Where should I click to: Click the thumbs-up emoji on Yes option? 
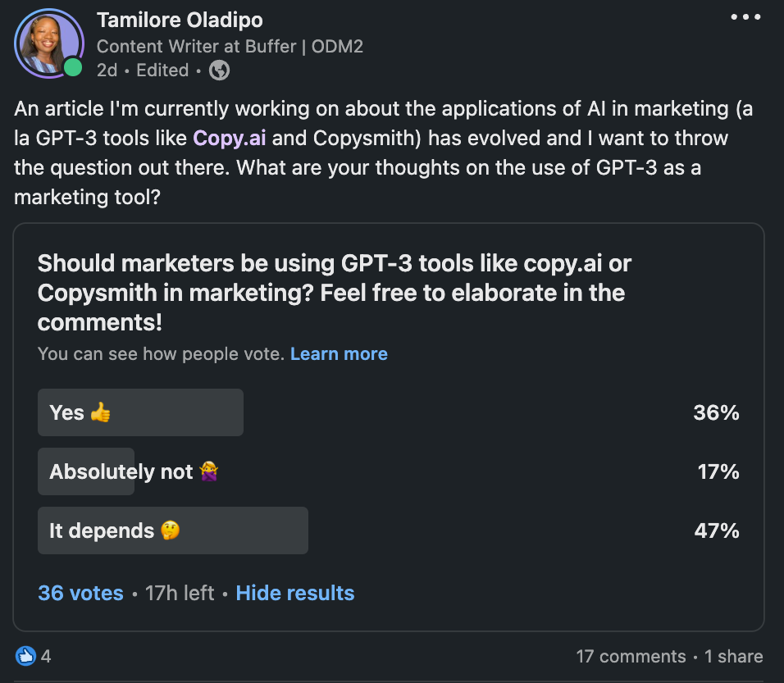pos(100,412)
